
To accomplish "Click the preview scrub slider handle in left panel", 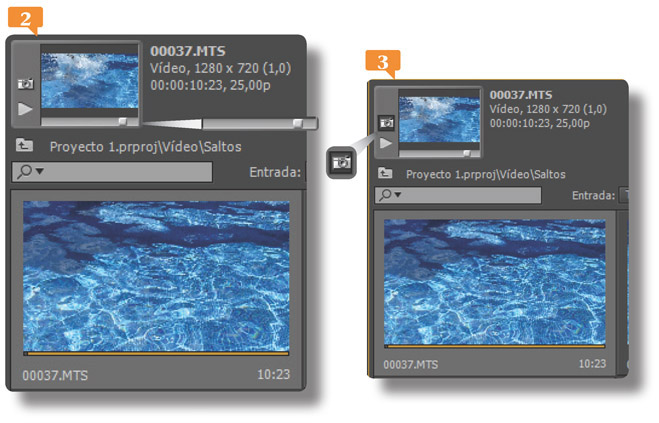I will pyautogui.click(x=123, y=120).
